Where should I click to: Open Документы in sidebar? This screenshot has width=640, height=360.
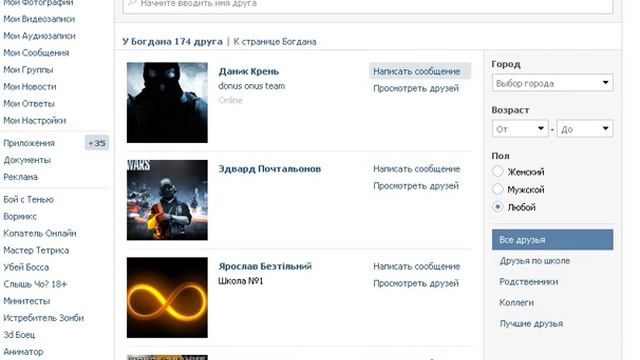click(x=27, y=160)
